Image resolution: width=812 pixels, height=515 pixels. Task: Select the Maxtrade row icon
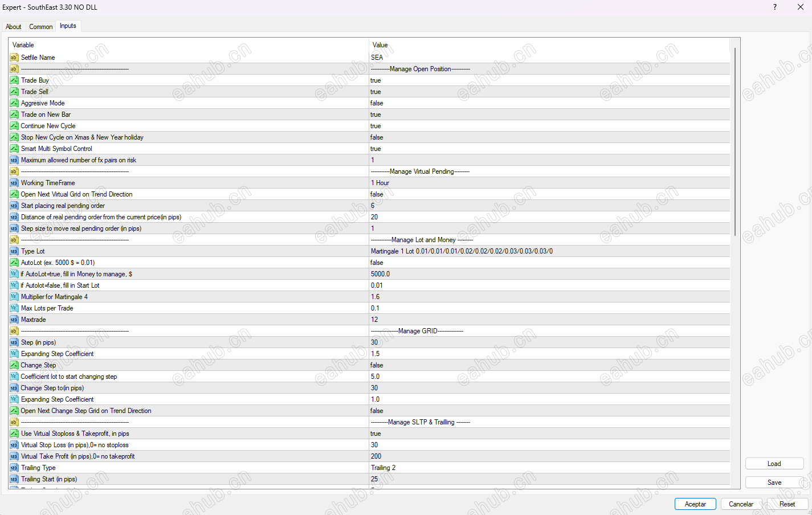point(14,320)
